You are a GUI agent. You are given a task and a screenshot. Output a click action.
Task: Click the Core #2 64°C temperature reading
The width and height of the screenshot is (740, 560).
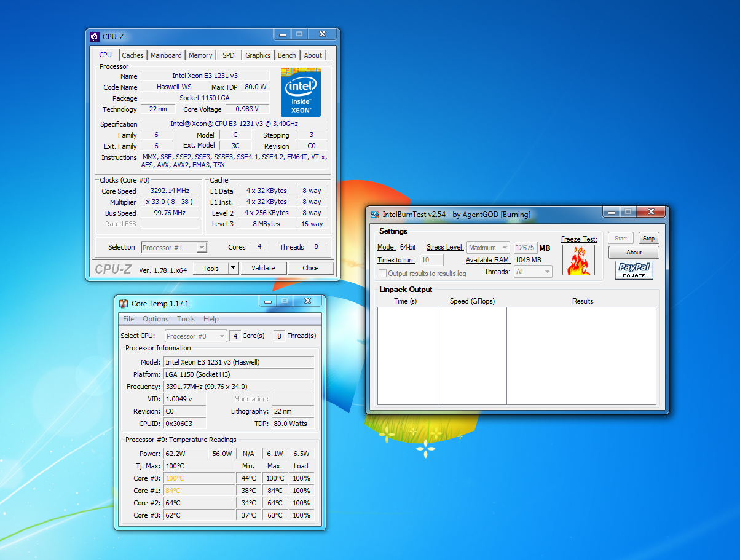pyautogui.click(x=199, y=503)
